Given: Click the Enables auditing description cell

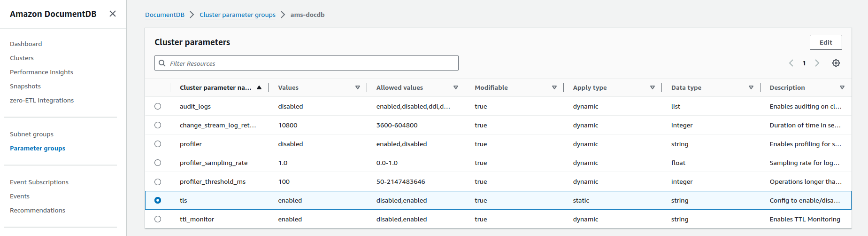Looking at the screenshot, I should [x=806, y=106].
